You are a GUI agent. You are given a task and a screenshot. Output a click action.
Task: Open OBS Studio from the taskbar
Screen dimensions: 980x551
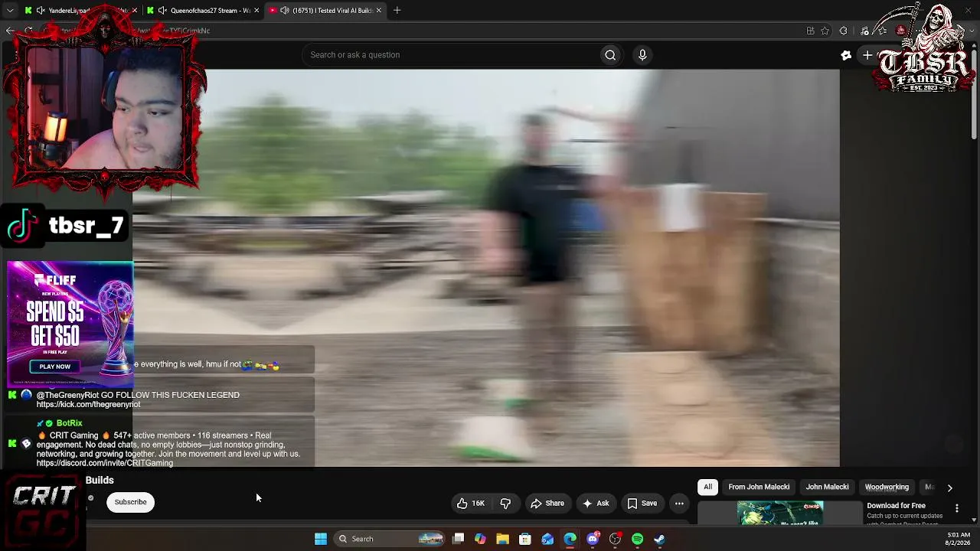coord(615,539)
